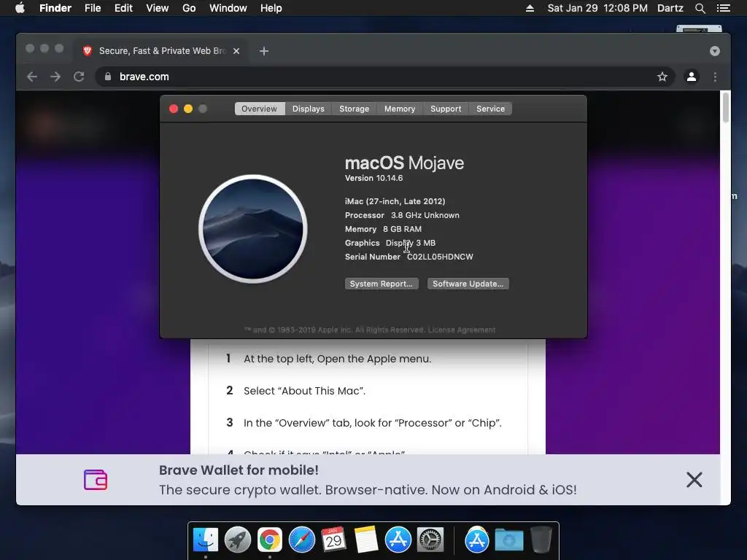747x560 pixels.
Task: Switch to the Overview tab
Action: click(259, 109)
